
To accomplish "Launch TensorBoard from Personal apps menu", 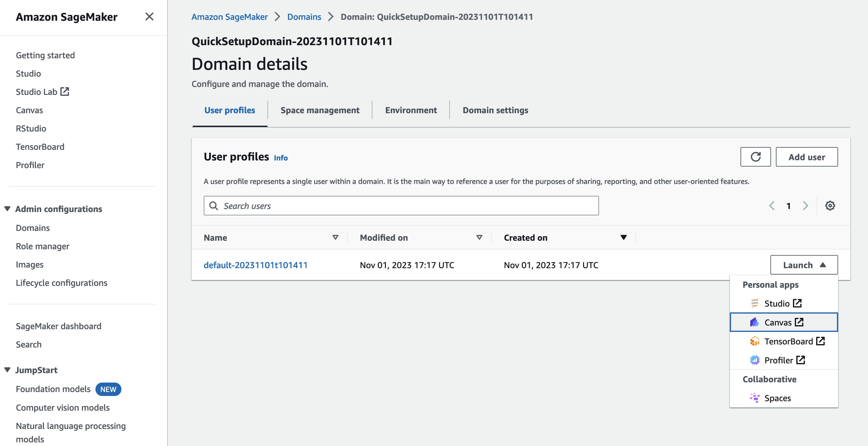I will click(x=784, y=341).
